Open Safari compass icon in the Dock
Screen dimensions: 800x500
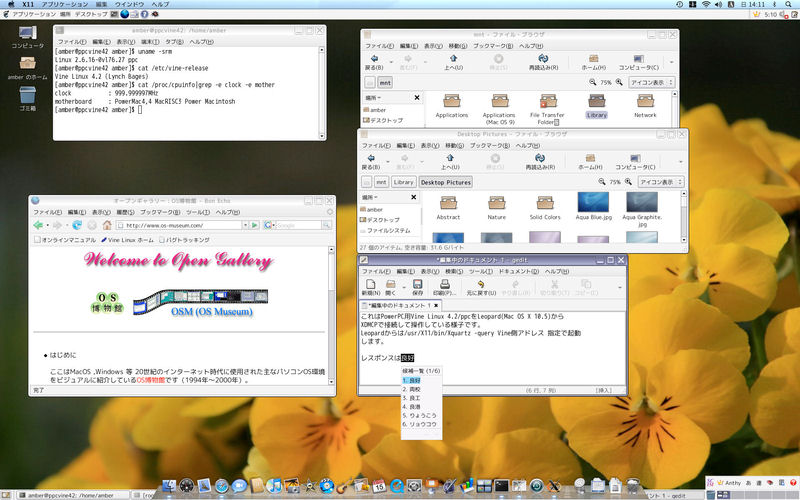click(x=221, y=485)
